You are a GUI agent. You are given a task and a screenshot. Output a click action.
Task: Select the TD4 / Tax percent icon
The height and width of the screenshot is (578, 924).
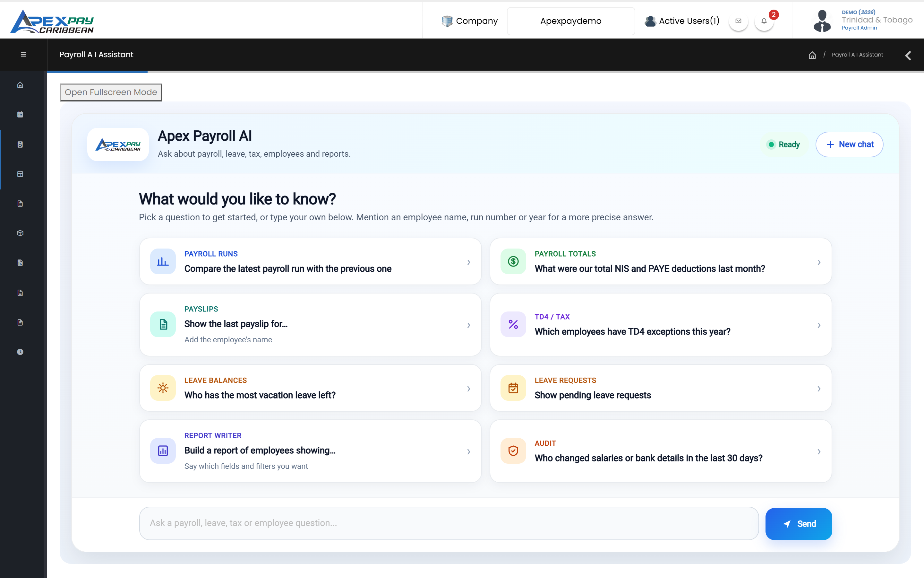pos(513,325)
